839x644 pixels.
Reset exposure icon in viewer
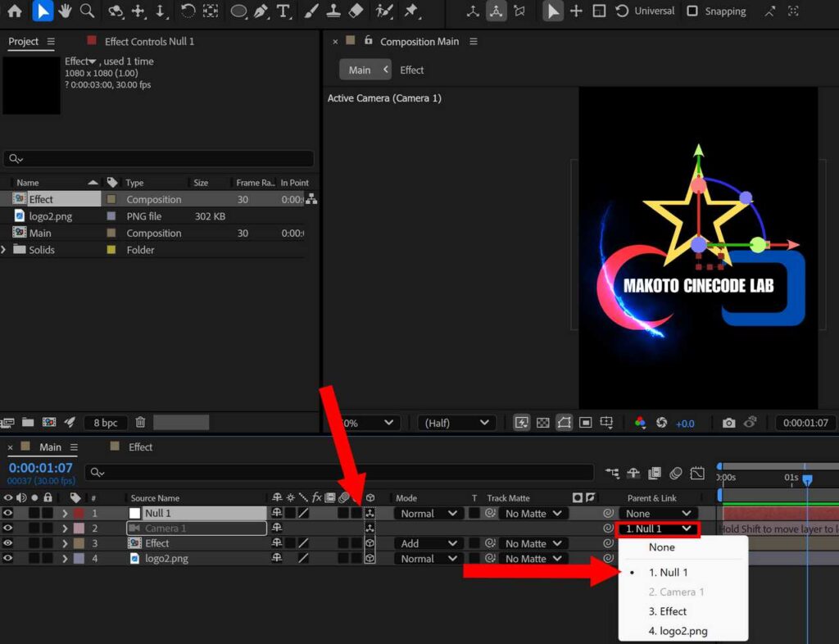tap(661, 423)
